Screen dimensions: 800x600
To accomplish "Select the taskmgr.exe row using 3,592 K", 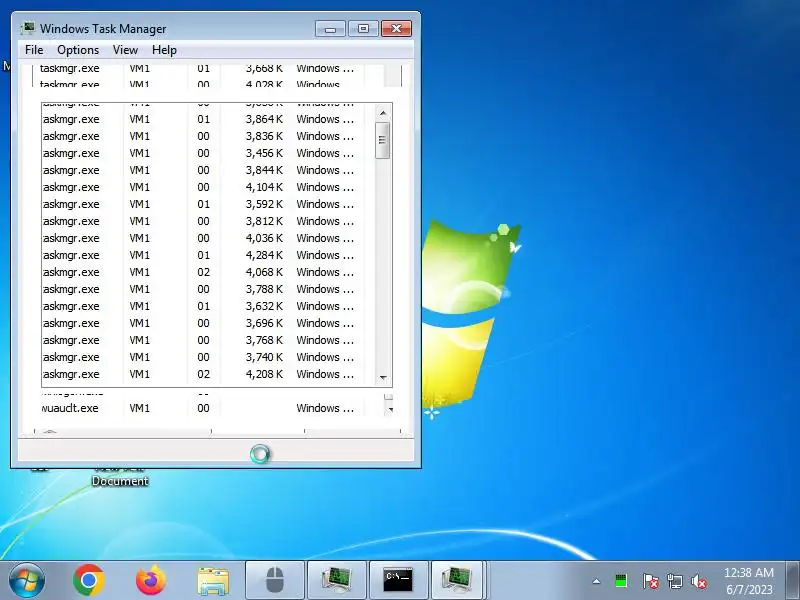I will click(x=208, y=204).
